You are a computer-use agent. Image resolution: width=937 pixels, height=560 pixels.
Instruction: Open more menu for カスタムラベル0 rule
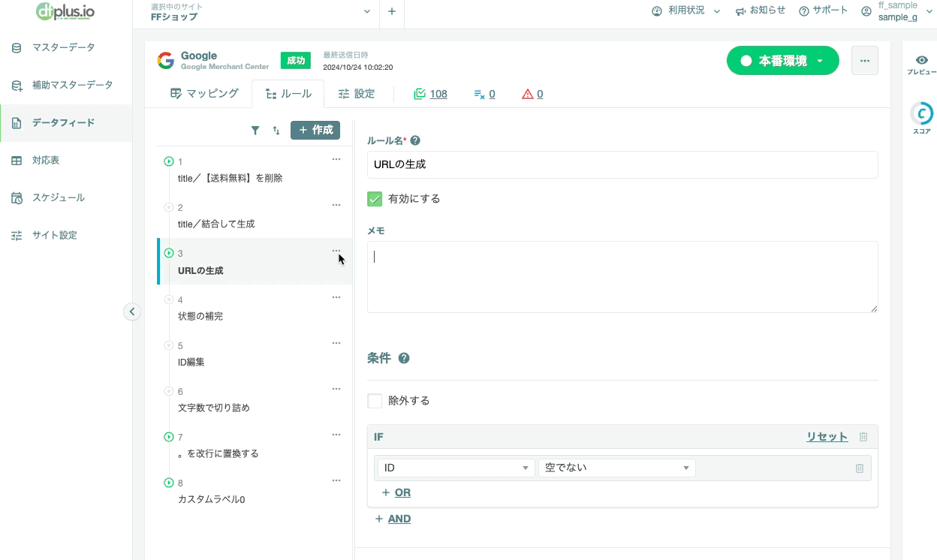pos(336,480)
